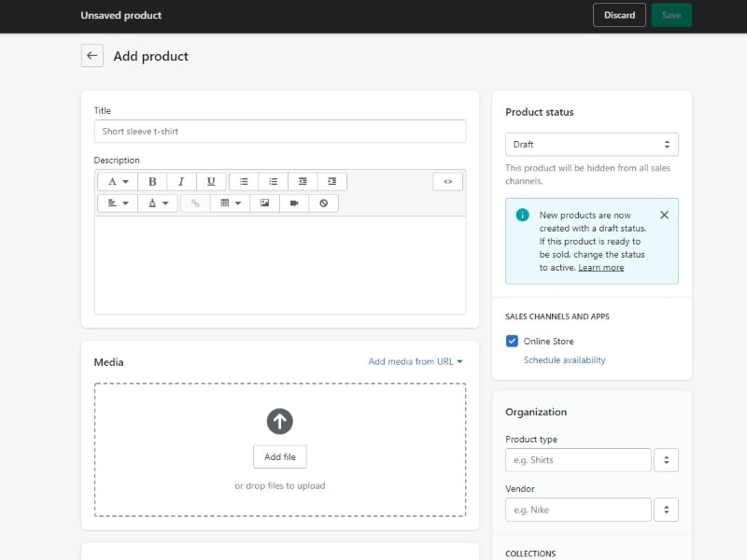Show HTML view of the description
This screenshot has width=747, height=560.
[447, 181]
